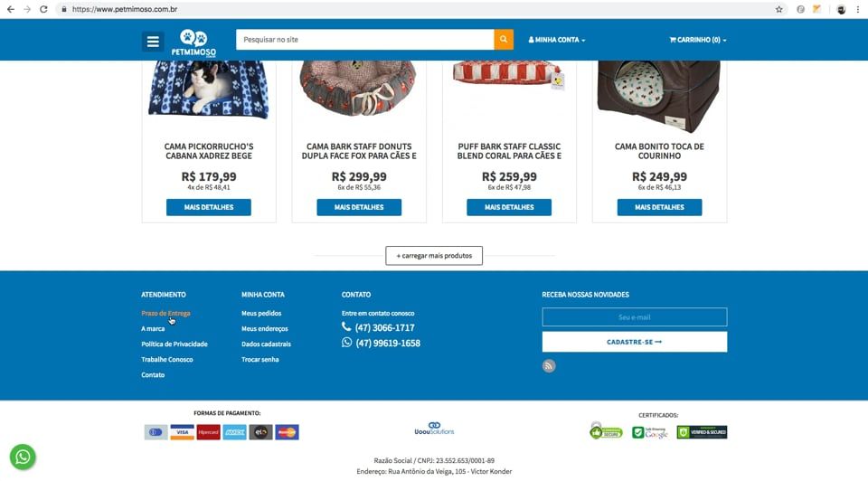The image size is (868, 481).
Task: Click the Cadastre-se button
Action: pyautogui.click(x=635, y=342)
